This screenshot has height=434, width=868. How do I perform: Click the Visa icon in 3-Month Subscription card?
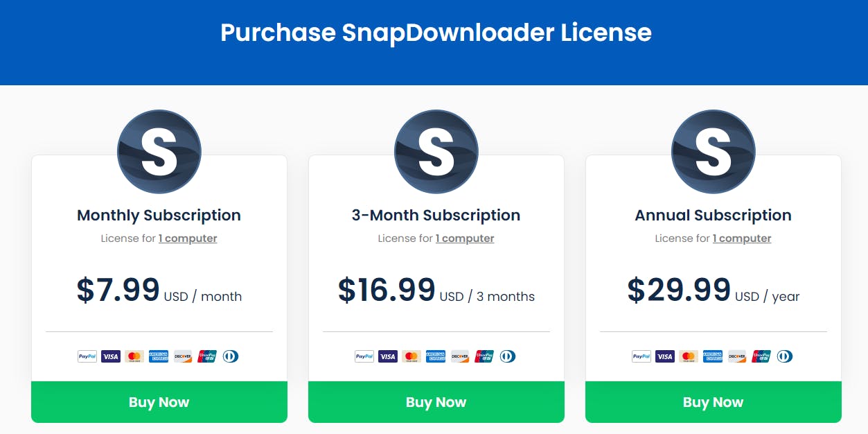pos(388,356)
